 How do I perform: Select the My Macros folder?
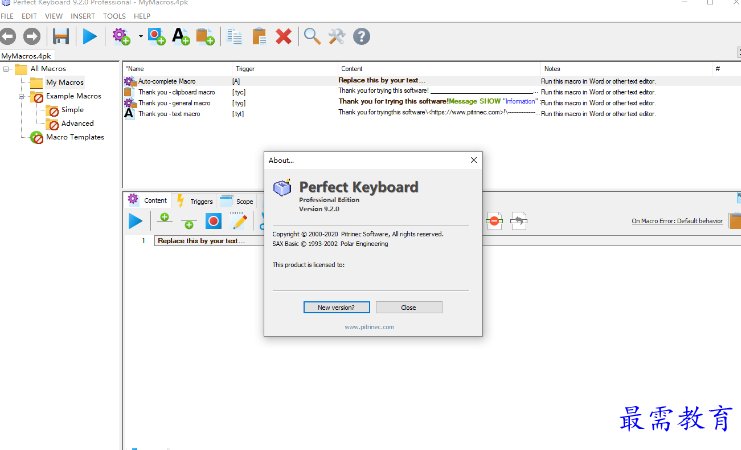65,83
